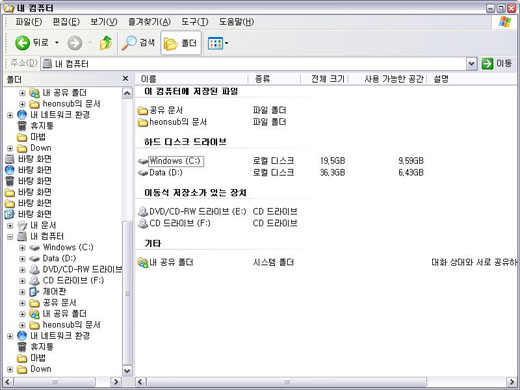Sort by 전체 크기 column header
520x390 pixels.
[325, 79]
